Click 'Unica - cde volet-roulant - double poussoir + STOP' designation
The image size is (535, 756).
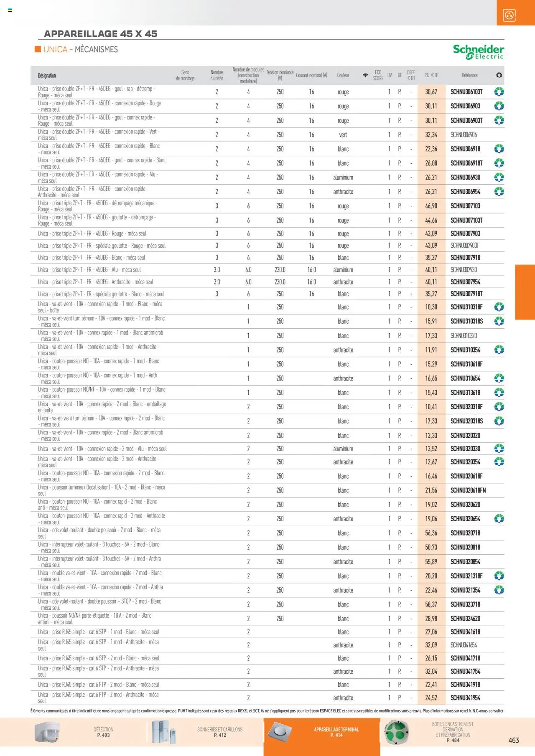click(99, 604)
